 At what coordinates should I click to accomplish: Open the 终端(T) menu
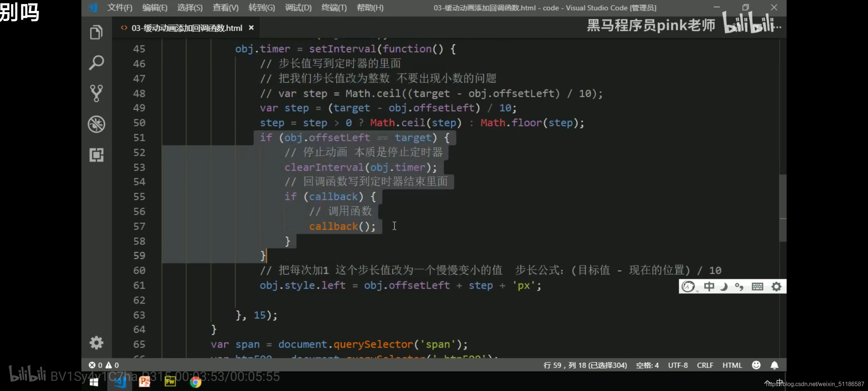[x=334, y=8]
